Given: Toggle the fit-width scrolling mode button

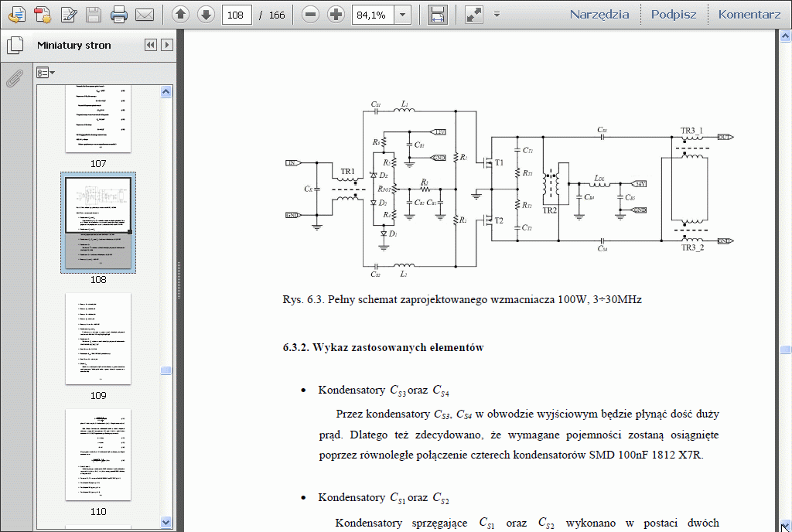Looking at the screenshot, I should (437, 14).
